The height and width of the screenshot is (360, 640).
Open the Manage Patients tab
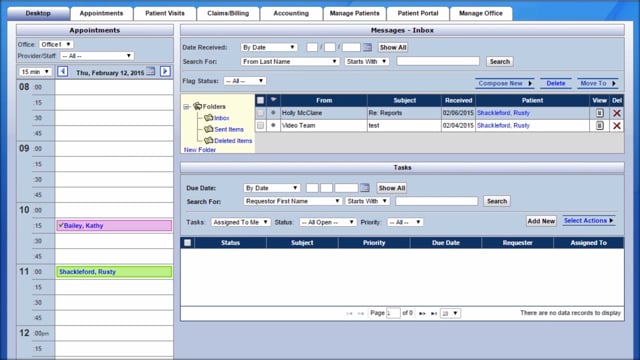[x=354, y=13]
